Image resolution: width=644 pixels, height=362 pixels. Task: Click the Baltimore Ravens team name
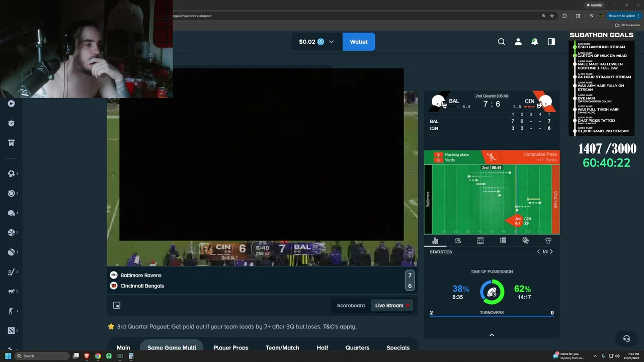(x=141, y=275)
